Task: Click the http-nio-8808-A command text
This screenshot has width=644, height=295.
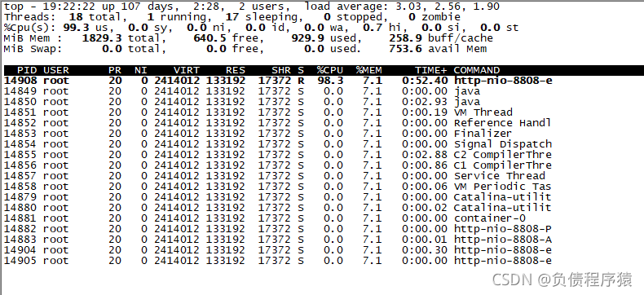Action: pos(503,240)
